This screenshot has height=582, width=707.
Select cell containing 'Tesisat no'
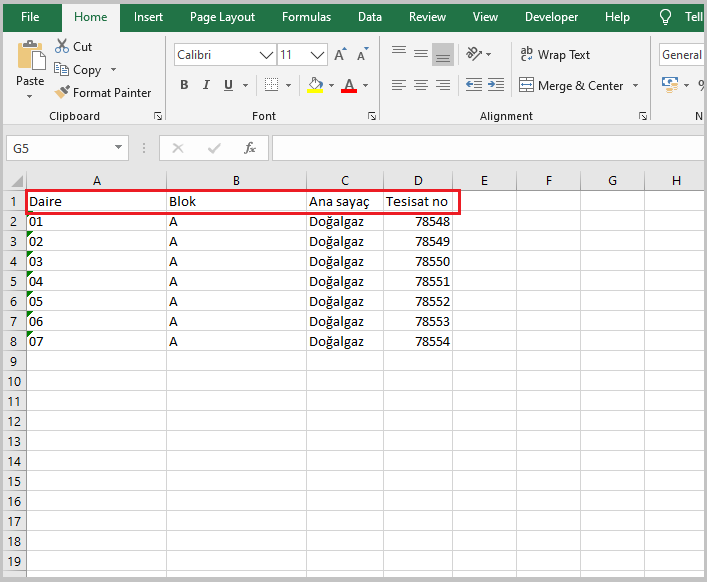tap(418, 202)
